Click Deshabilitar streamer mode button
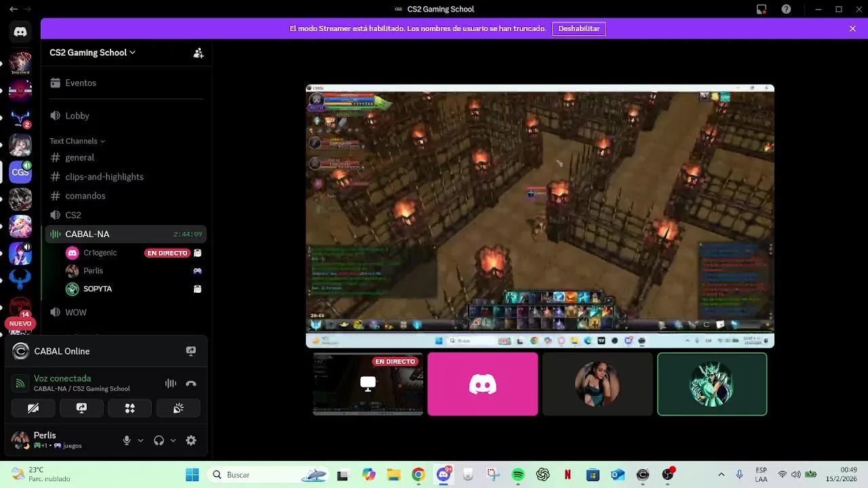The height and width of the screenshot is (488, 868). tap(579, 28)
